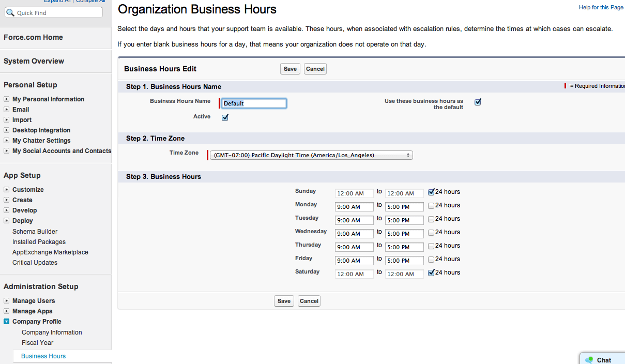625x364 pixels.
Task: Expand the Deploy section arrow icon
Action: click(x=7, y=220)
